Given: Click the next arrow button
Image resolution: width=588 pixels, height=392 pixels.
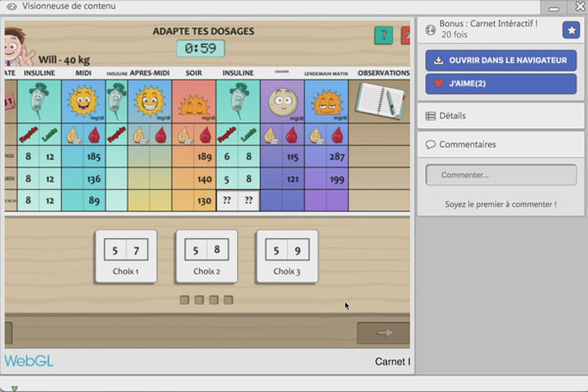Looking at the screenshot, I should pos(383,333).
